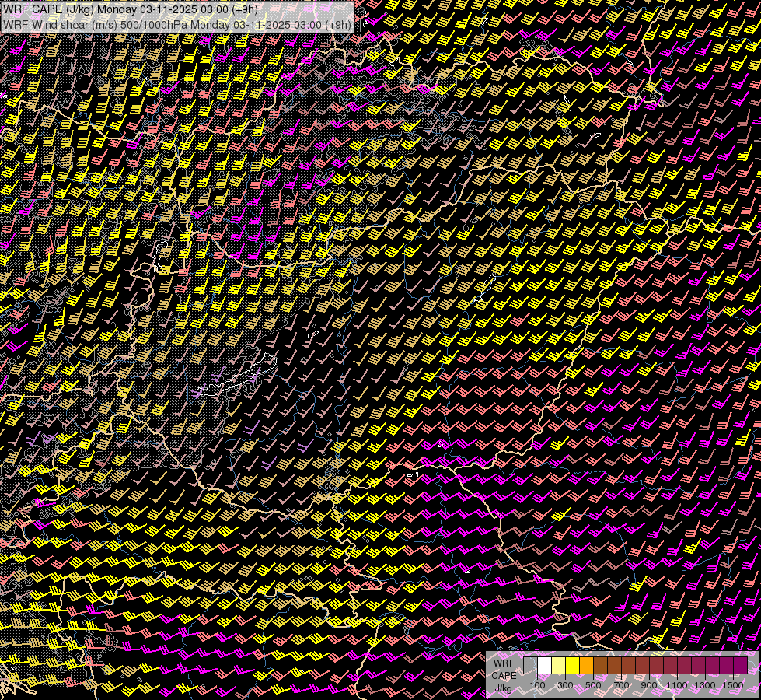Select the gray leftmost CAPE legend swatch
This screenshot has width=761, height=700.
530,666
